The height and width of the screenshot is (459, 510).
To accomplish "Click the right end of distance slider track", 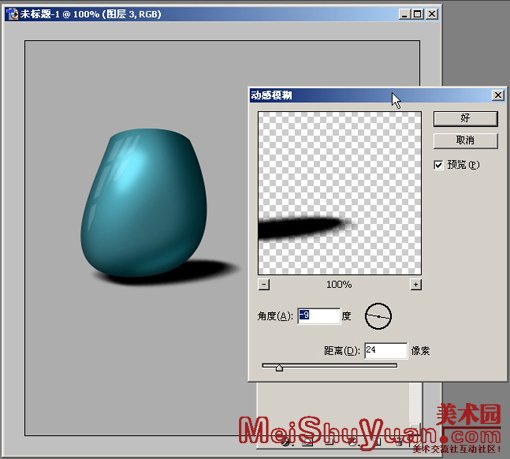I will pyautogui.click(x=395, y=365).
